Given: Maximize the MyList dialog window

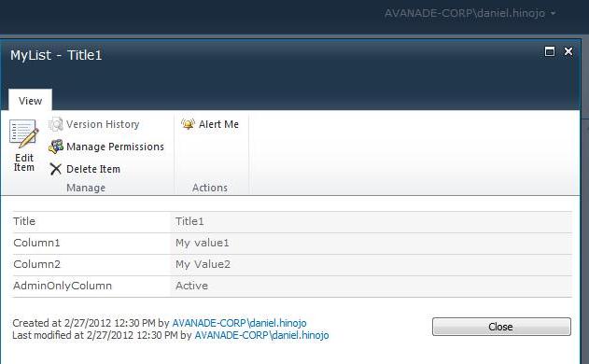Looking at the screenshot, I should pos(550,51).
